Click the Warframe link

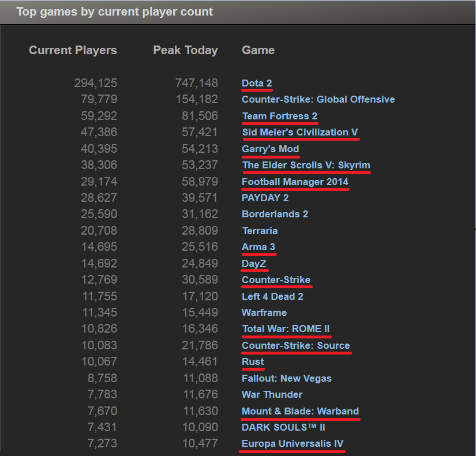coord(264,313)
